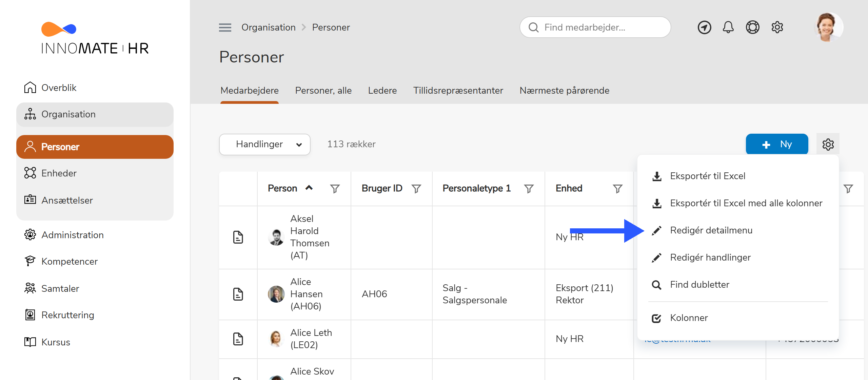The height and width of the screenshot is (380, 868).
Task: Open Samtaler in the sidebar
Action: (x=95, y=288)
